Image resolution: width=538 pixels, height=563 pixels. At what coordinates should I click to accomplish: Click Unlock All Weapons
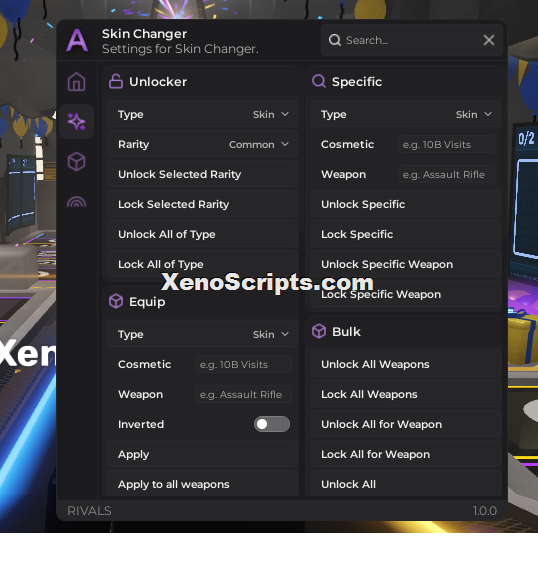coord(405,364)
